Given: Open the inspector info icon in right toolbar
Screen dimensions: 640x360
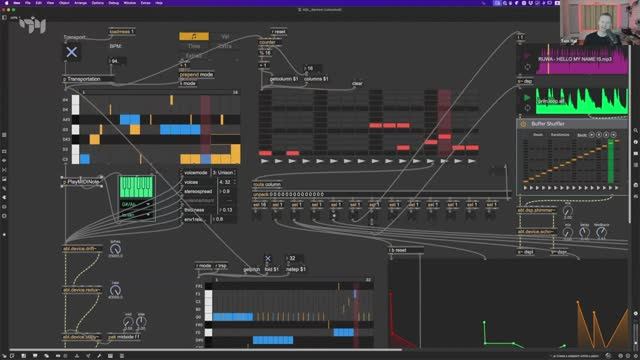Looking at the screenshot, I should click(636, 142).
